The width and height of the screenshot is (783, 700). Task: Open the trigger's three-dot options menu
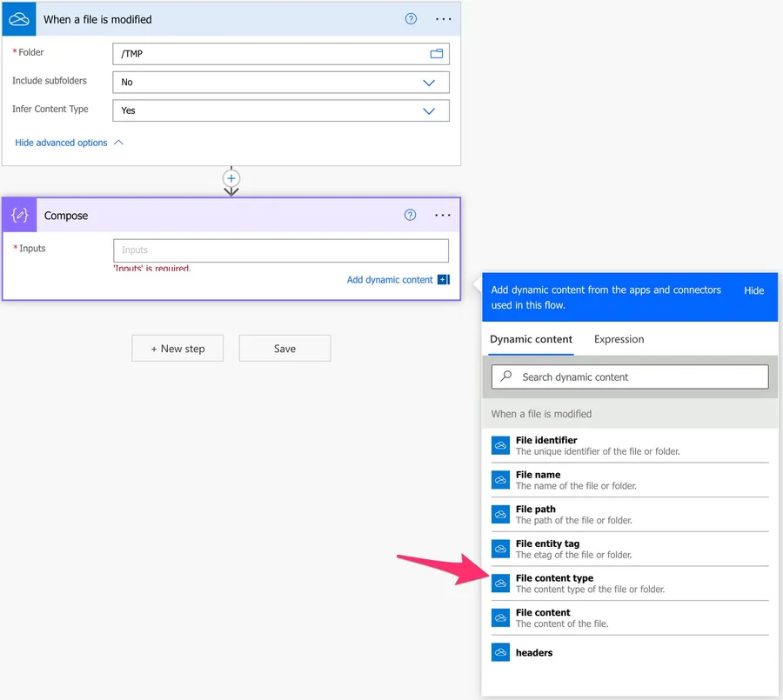pos(442,18)
